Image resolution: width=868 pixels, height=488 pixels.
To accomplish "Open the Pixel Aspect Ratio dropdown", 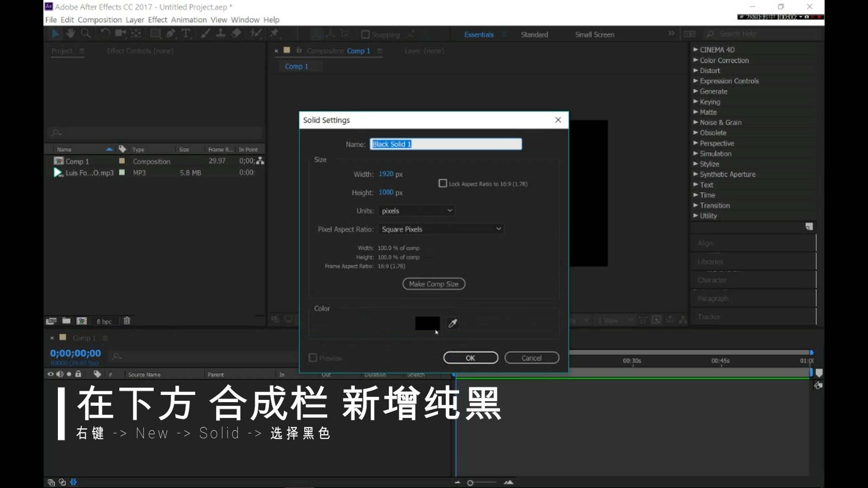I will pos(441,229).
